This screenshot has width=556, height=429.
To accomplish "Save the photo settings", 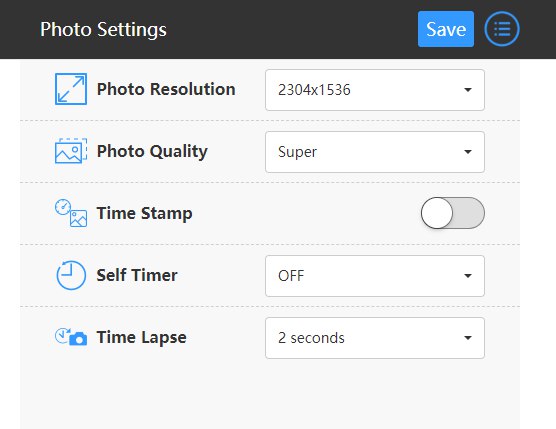I will (446, 29).
